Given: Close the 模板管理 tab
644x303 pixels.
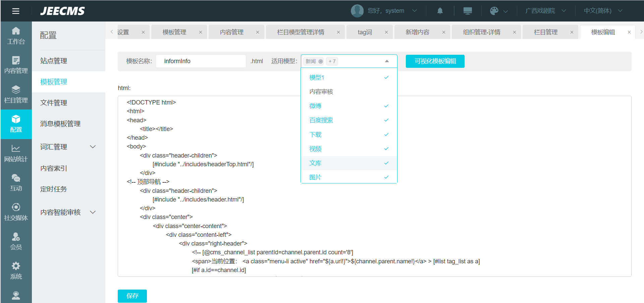Looking at the screenshot, I should (x=201, y=32).
